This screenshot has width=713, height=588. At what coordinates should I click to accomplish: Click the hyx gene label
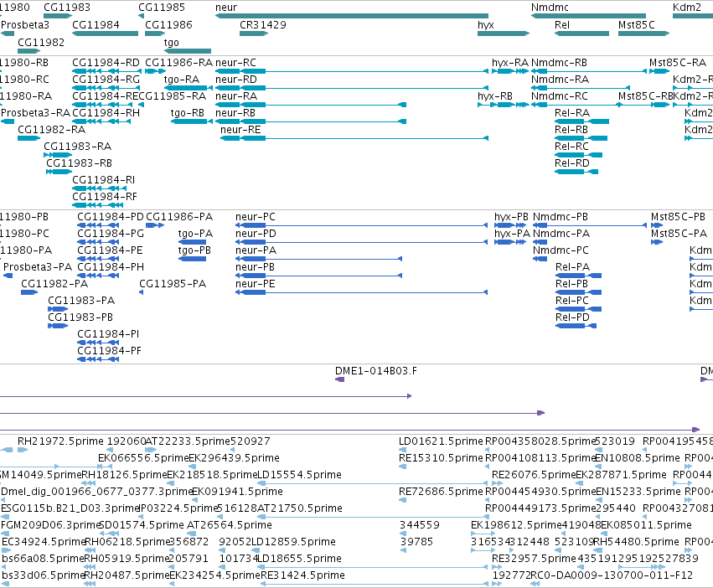click(486, 24)
